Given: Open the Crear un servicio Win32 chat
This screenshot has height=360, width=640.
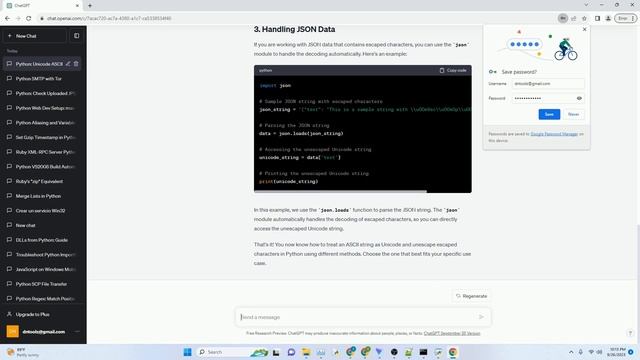Looking at the screenshot, I should pyautogui.click(x=42, y=211).
